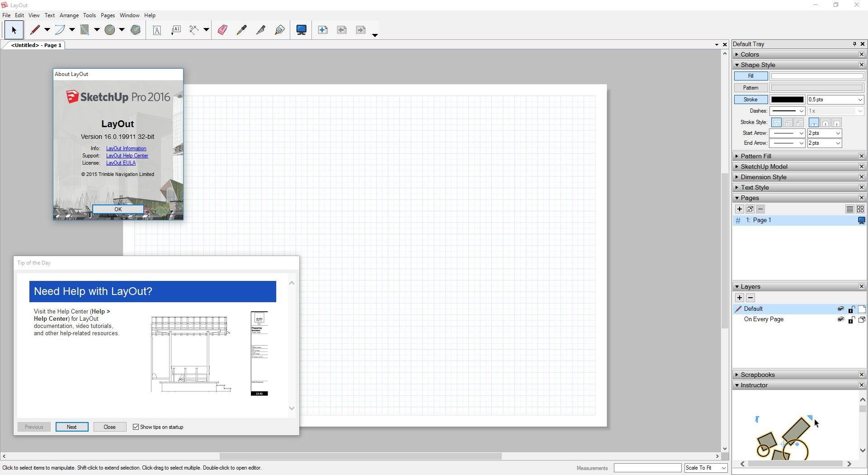Pick the Rectangle tool

pyautogui.click(x=85, y=30)
